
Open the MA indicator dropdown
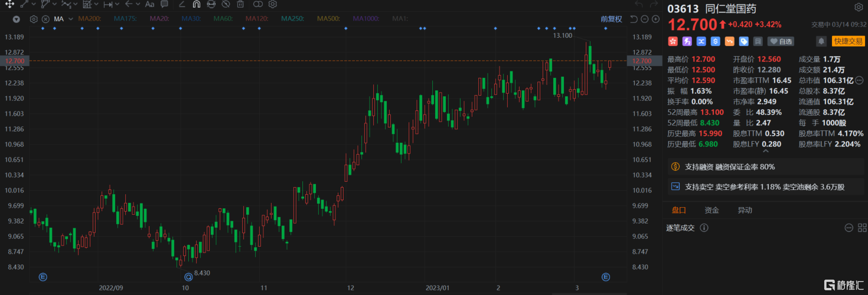70,19
